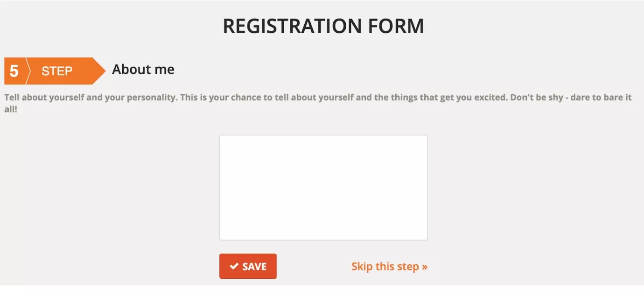
Task: Click the orange STEP label
Action: point(57,71)
